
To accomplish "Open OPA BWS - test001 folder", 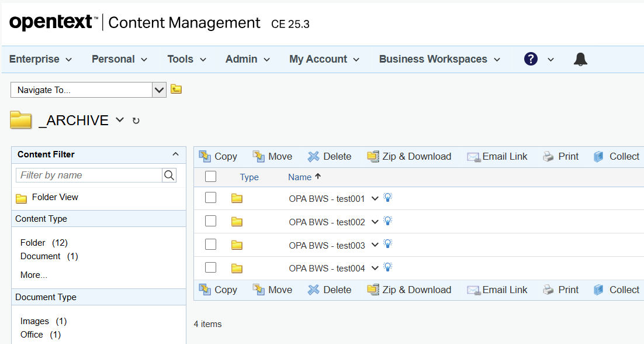I will (x=327, y=199).
